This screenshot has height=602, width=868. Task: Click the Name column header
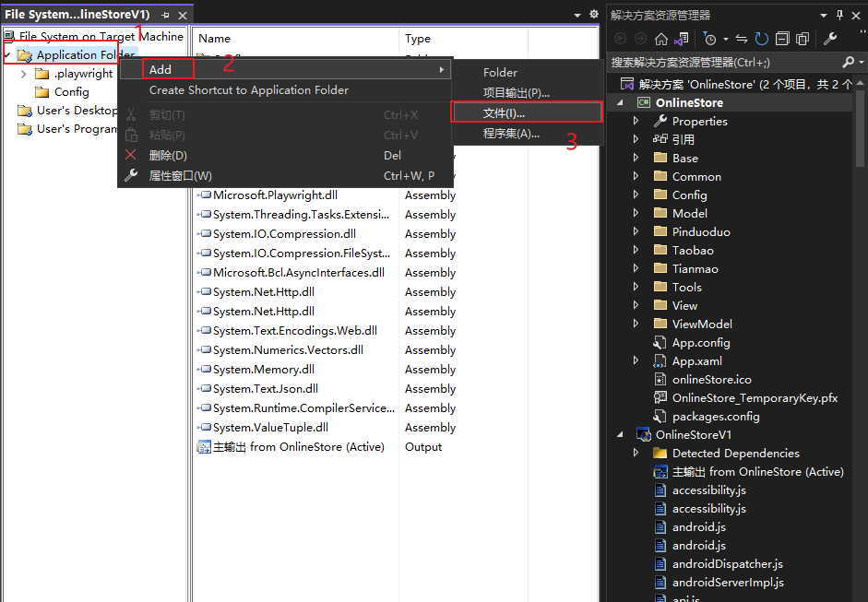(215, 39)
